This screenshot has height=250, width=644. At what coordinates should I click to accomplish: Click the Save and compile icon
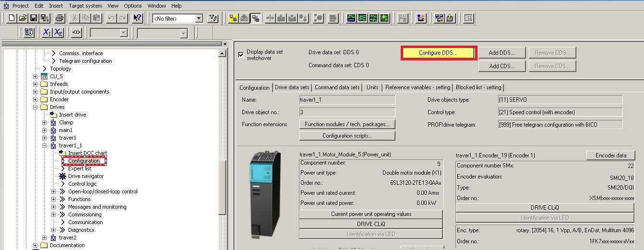click(45, 18)
